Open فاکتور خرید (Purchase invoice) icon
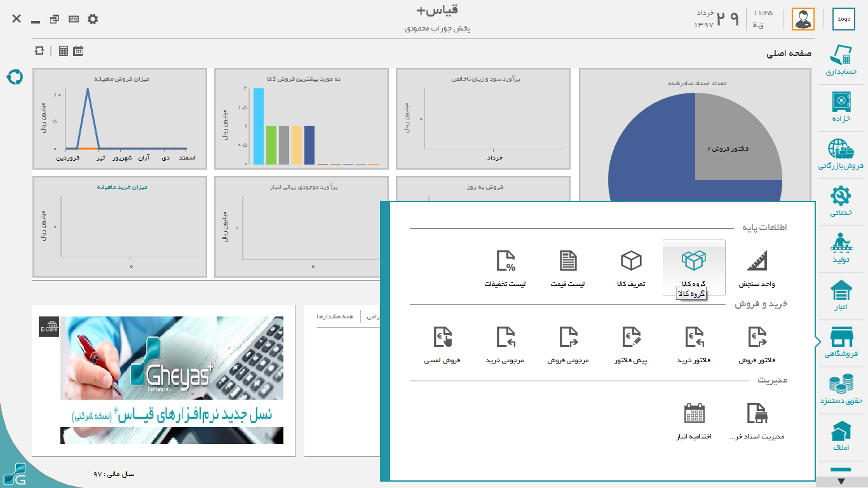The image size is (868, 488). click(x=694, y=344)
